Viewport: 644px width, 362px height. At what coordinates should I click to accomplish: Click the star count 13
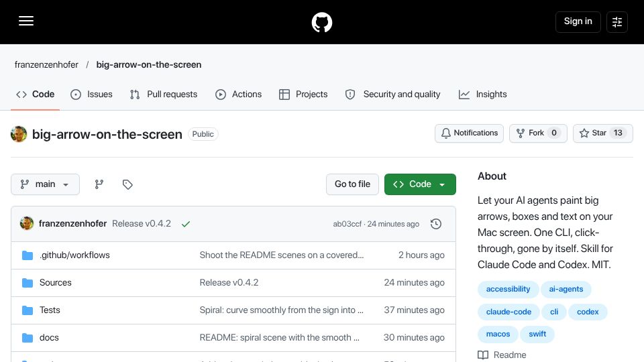click(x=618, y=133)
